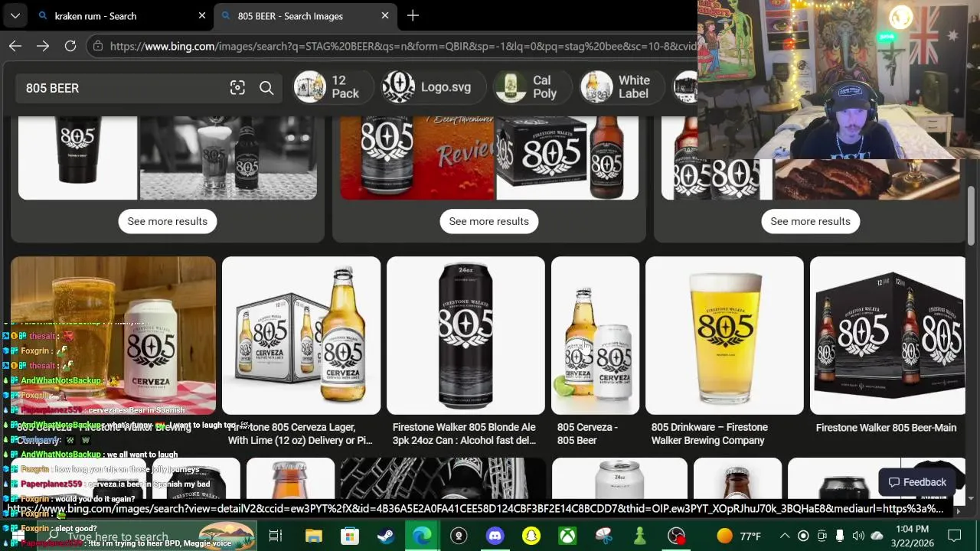Click the magnifier search icon
Image resolution: width=980 pixels, height=551 pixels.
coord(266,88)
